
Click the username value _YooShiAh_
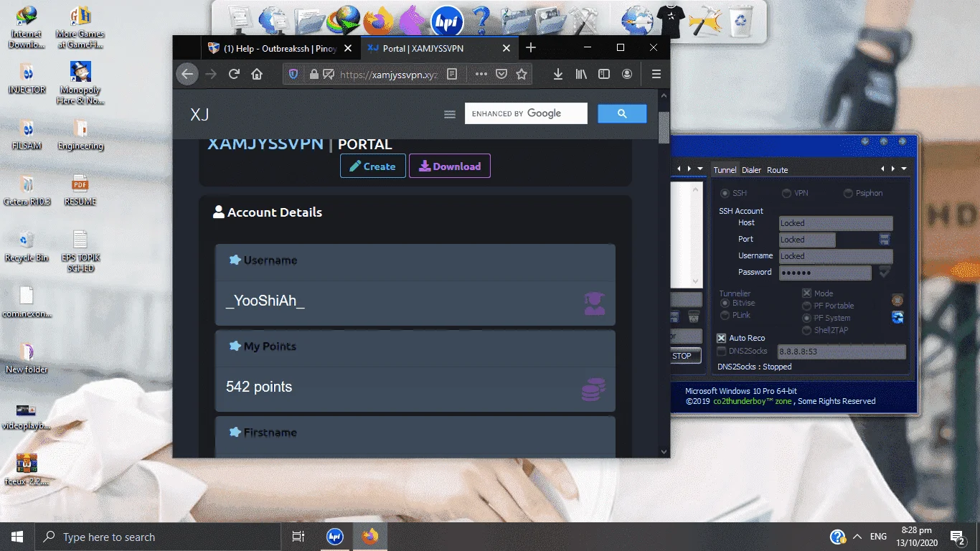265,301
